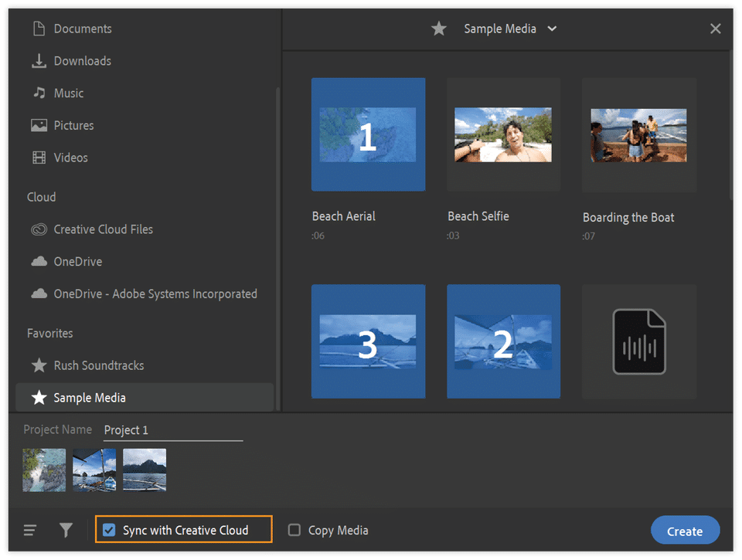Viewport: 742px width, 560px height.
Task: Select the star beside Rush Soundtracks
Action: tap(39, 365)
